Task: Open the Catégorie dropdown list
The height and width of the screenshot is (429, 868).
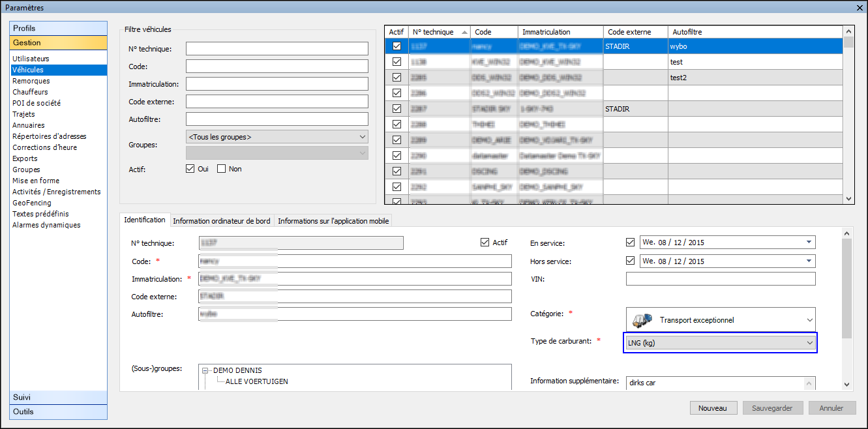Action: pos(809,320)
